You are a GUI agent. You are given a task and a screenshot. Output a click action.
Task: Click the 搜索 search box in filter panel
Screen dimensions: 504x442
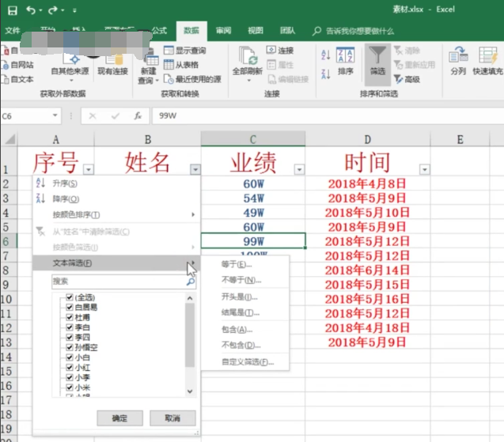119,281
